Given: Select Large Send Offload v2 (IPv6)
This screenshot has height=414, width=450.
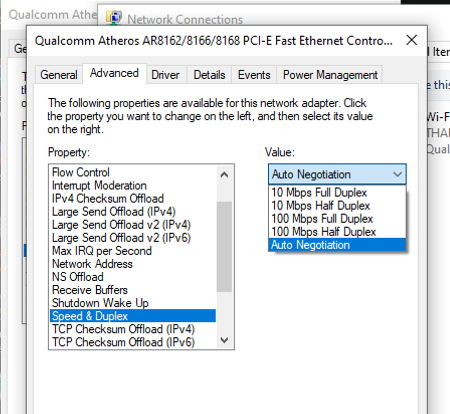Looking at the screenshot, I should click(133, 238).
